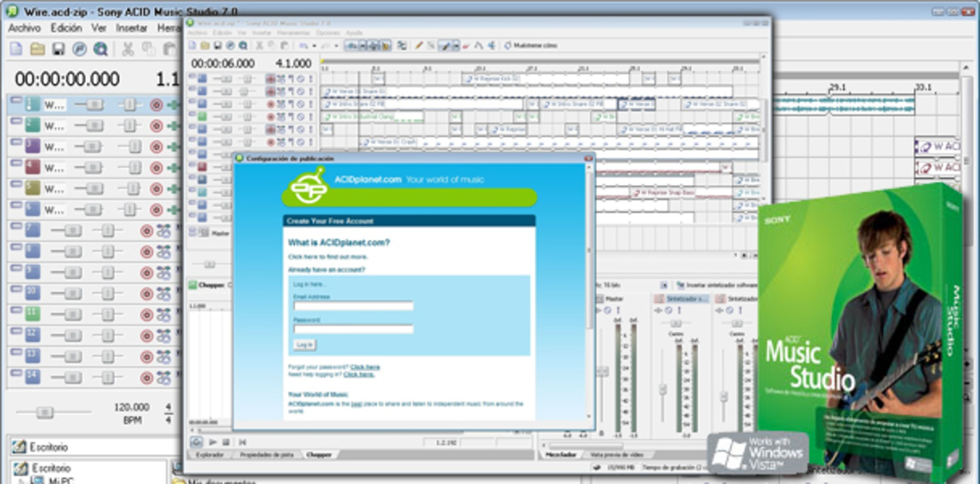Minimize track 10 height in back window
The height and width of the screenshot is (484, 980).
16,289
